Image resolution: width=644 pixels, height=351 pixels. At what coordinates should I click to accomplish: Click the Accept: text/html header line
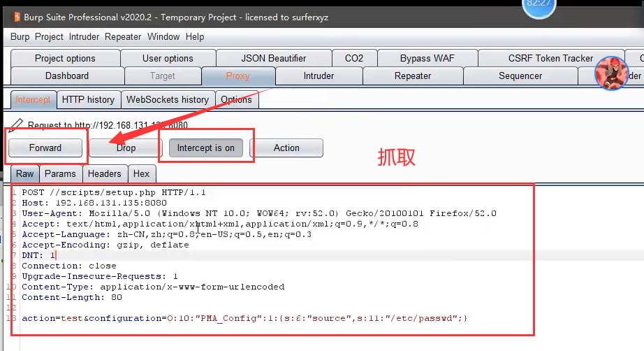click(220, 224)
